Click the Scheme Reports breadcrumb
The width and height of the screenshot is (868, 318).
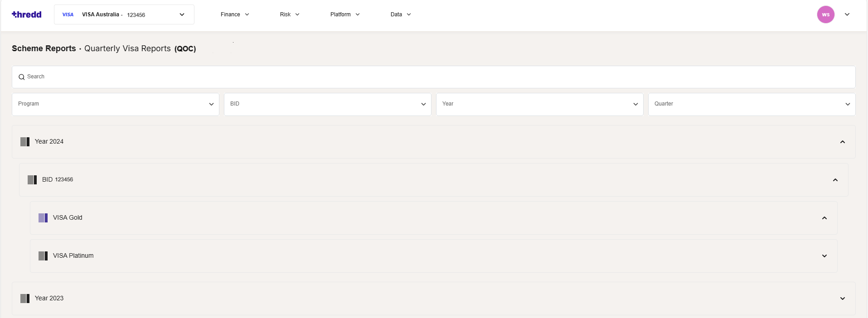click(44, 48)
